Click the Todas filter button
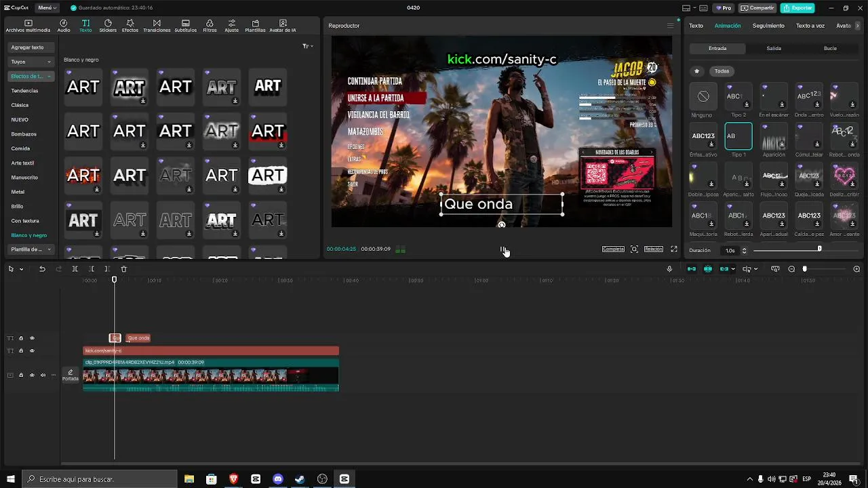 [722, 71]
